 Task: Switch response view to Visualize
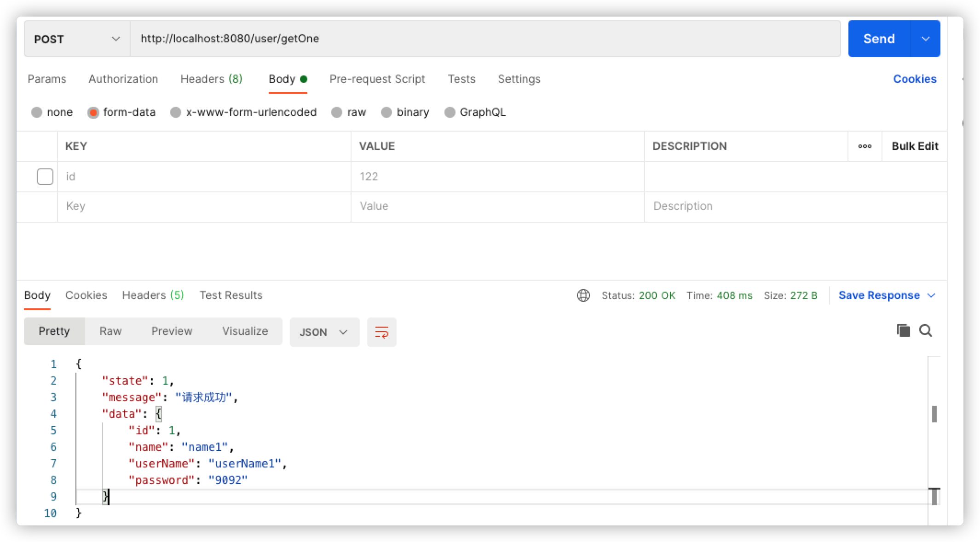245,331
